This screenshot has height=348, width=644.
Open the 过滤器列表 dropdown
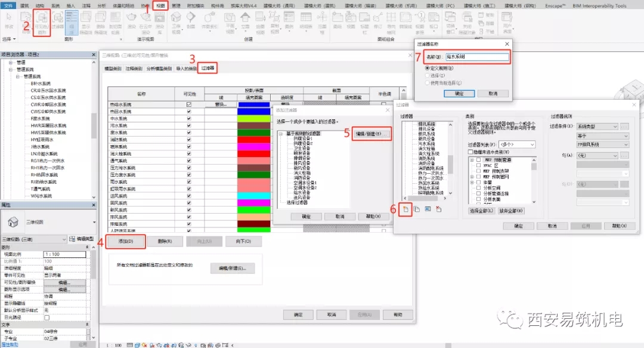pyautogui.click(x=517, y=144)
